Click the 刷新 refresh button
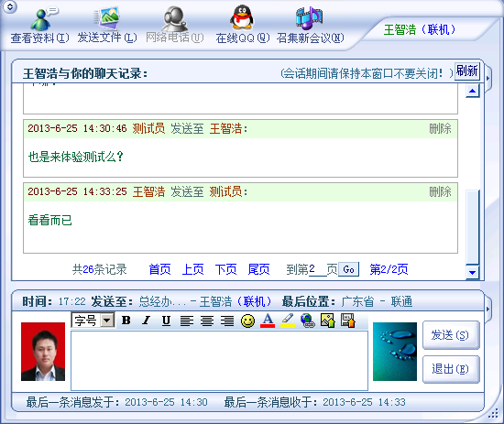The image size is (504, 424). coord(467,71)
